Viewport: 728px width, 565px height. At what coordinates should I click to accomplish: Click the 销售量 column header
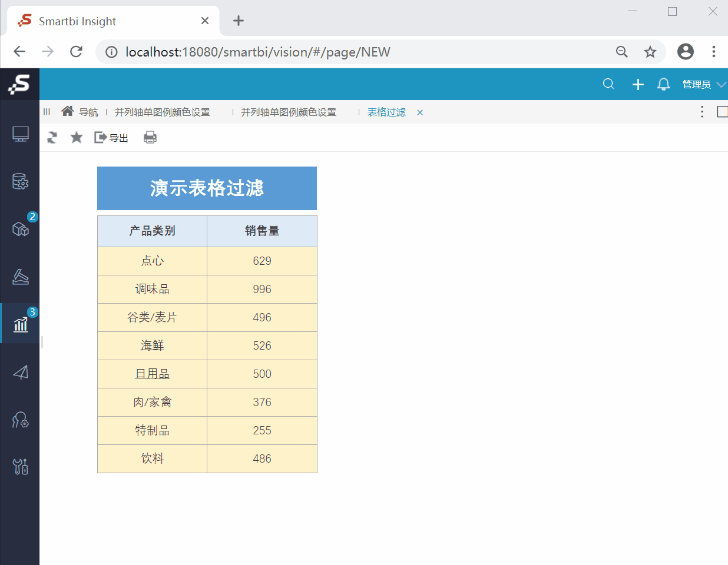(x=262, y=231)
